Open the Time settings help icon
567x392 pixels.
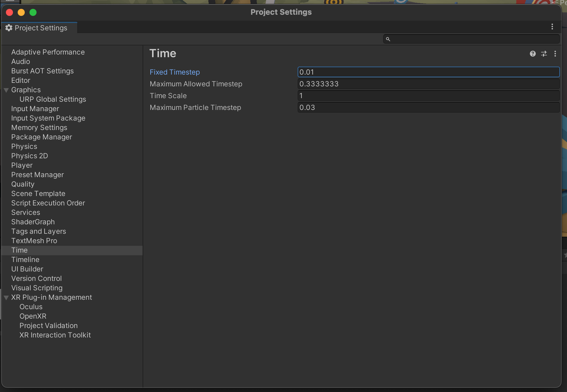click(533, 54)
